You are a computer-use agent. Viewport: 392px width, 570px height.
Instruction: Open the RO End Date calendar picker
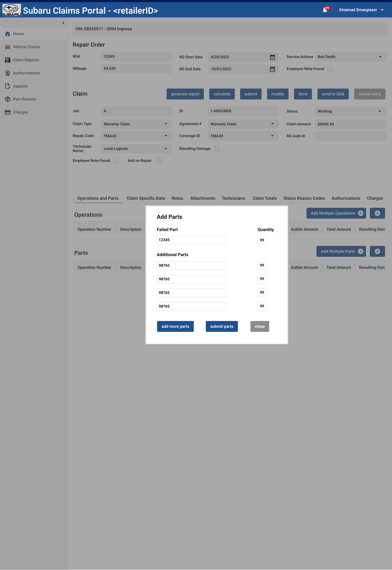272,69
